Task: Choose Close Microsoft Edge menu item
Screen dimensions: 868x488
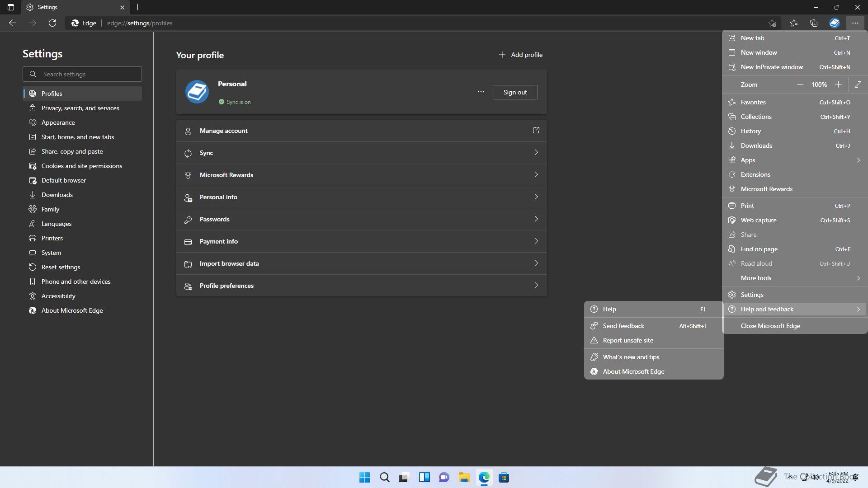Action: coord(795,326)
